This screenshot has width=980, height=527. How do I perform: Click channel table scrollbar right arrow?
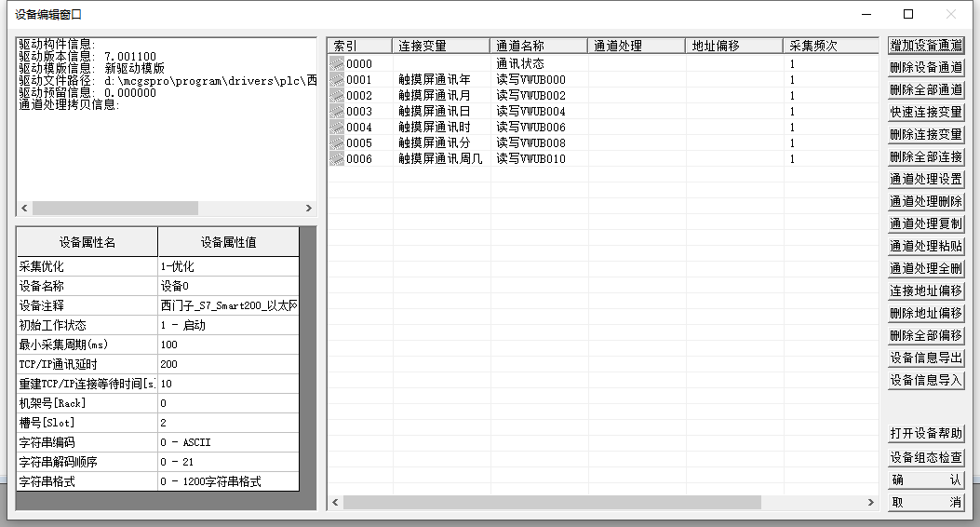point(870,503)
